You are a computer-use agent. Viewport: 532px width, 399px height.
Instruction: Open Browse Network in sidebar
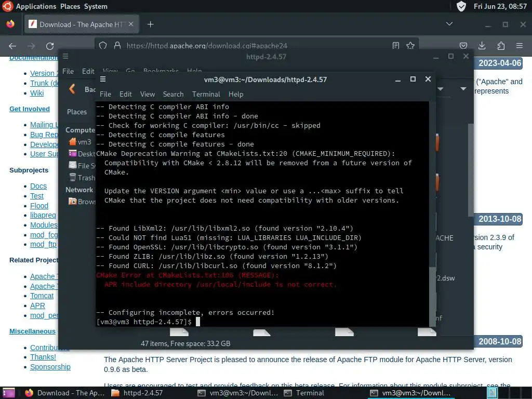pos(82,202)
